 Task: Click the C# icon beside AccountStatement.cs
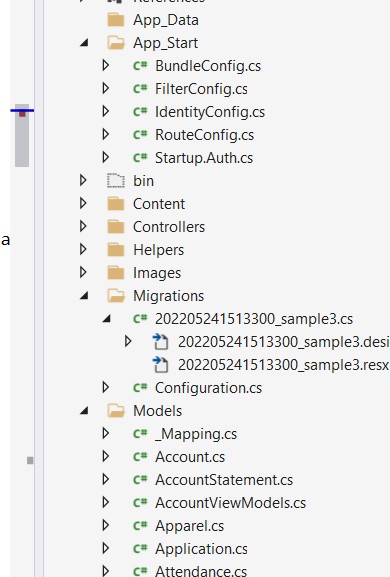tap(140, 479)
